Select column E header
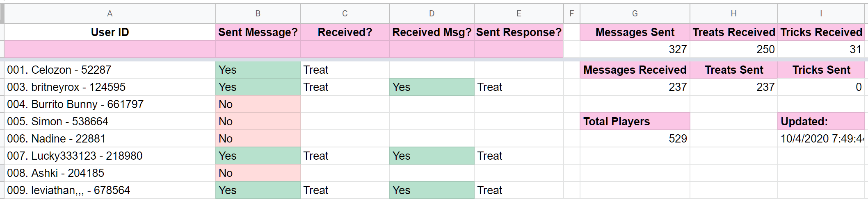868x199 pixels. click(x=519, y=14)
